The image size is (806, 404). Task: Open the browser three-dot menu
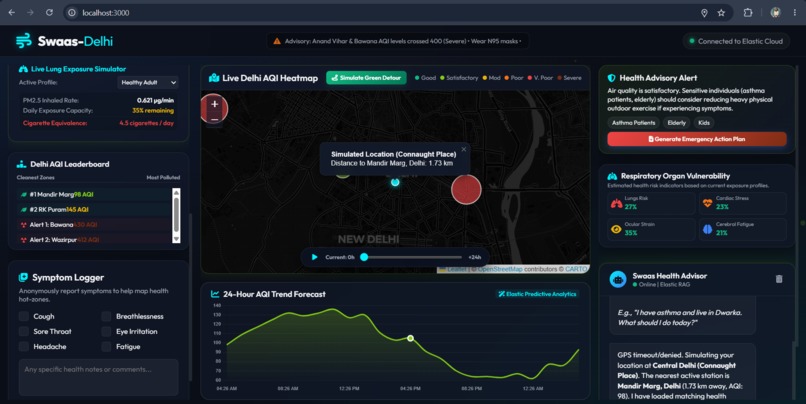794,13
